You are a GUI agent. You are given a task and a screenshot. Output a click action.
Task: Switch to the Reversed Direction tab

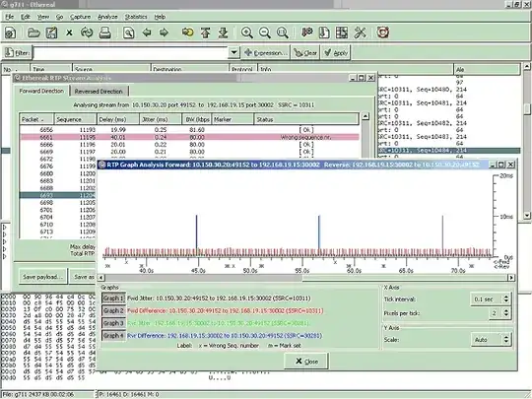click(x=99, y=92)
